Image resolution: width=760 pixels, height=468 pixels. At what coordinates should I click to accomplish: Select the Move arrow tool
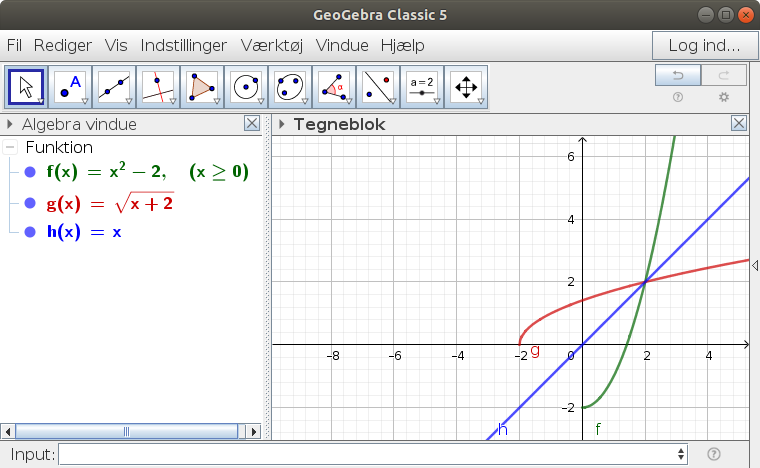(26, 87)
